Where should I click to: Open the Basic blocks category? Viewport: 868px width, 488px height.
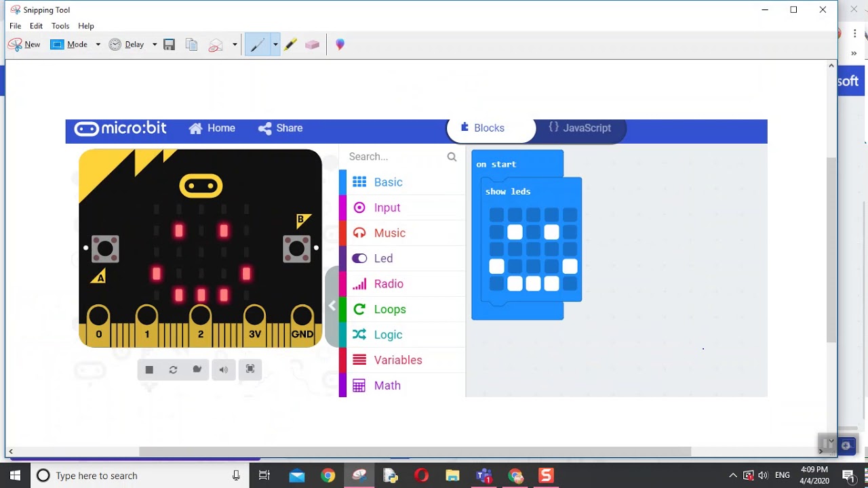(x=402, y=182)
